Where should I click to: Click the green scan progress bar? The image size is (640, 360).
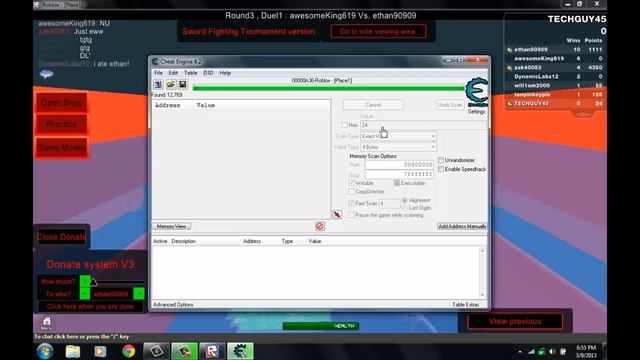(329, 88)
